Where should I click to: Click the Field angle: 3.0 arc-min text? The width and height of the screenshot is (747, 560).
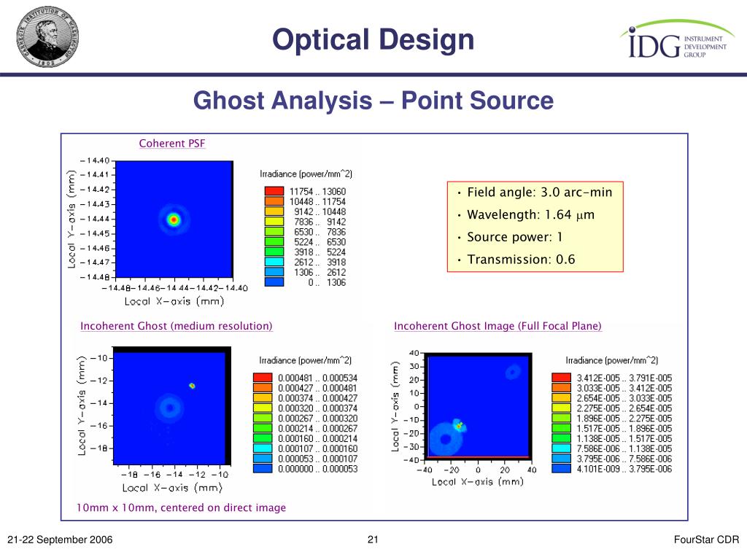[539, 192]
